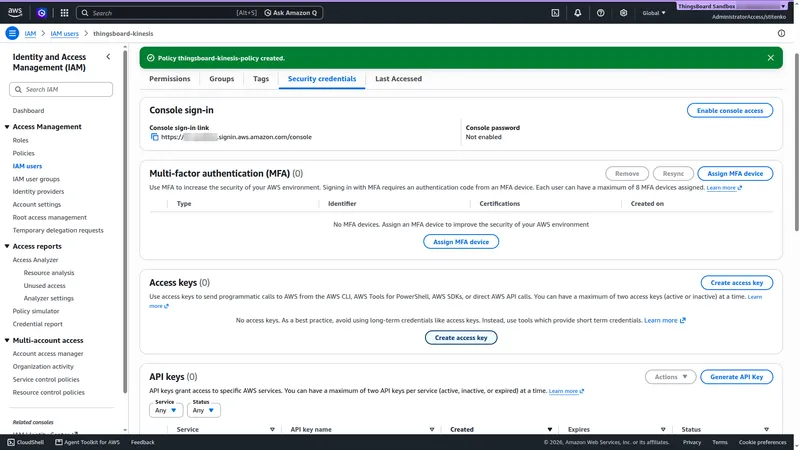This screenshot has height=450, width=800.
Task: Copy the console sign-in link icon
Action: coord(155,137)
